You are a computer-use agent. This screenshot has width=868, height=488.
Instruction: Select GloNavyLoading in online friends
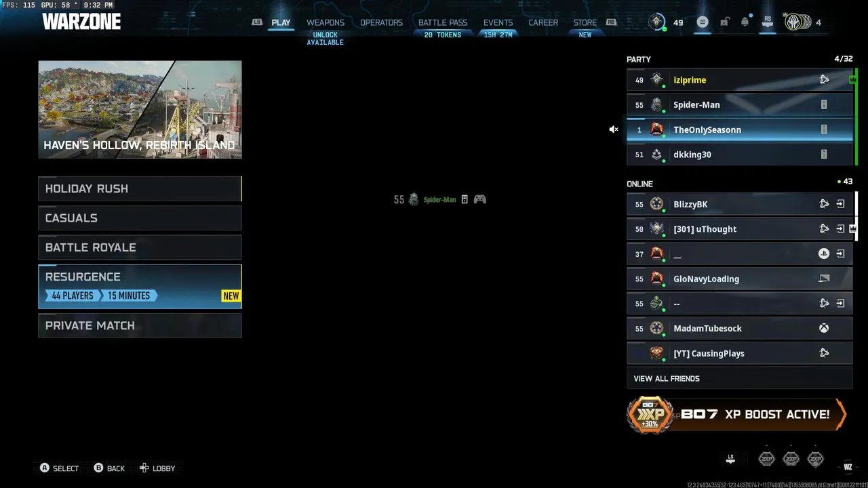[740, 279]
